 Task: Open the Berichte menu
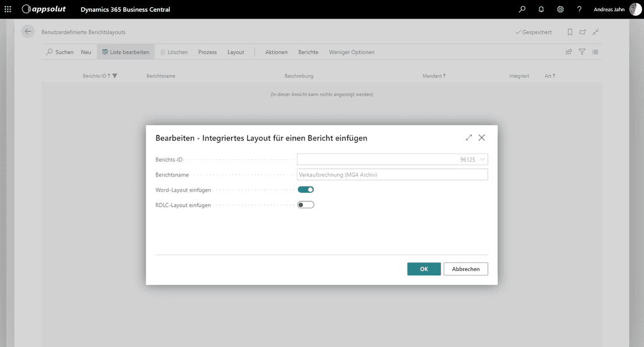click(x=308, y=52)
